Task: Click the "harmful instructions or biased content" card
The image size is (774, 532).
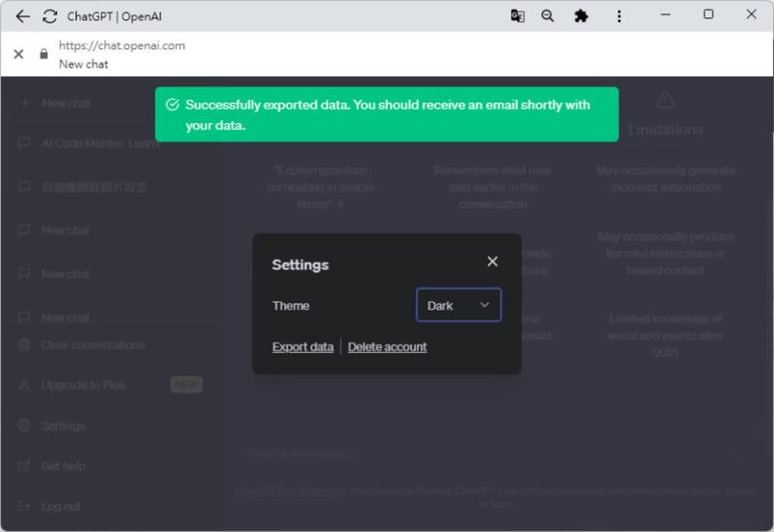Action: (x=666, y=253)
